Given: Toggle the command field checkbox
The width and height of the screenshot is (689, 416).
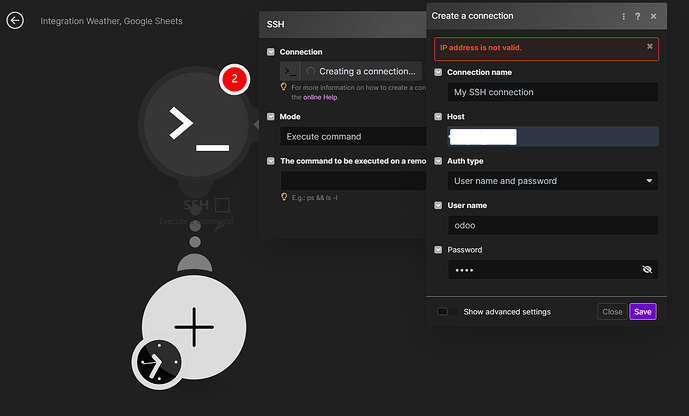Looking at the screenshot, I should (x=271, y=161).
